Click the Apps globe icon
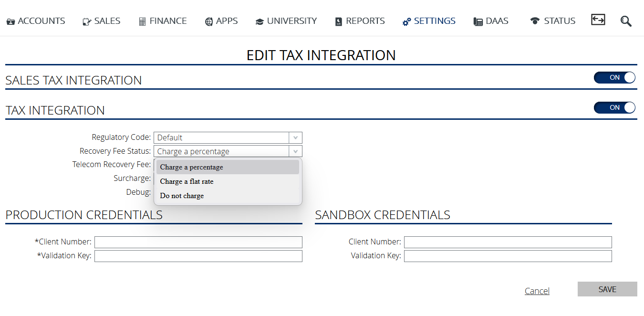The height and width of the screenshot is (316, 644). [208, 21]
